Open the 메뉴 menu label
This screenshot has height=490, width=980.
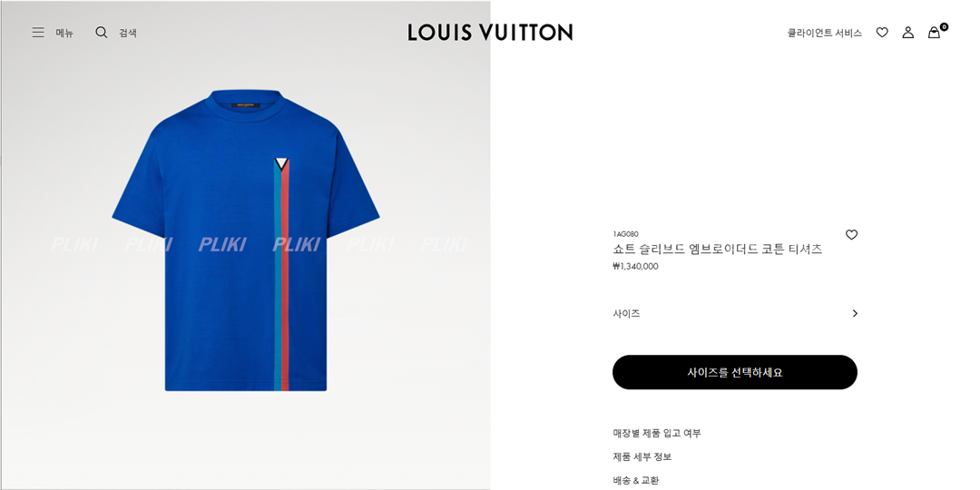tap(64, 34)
